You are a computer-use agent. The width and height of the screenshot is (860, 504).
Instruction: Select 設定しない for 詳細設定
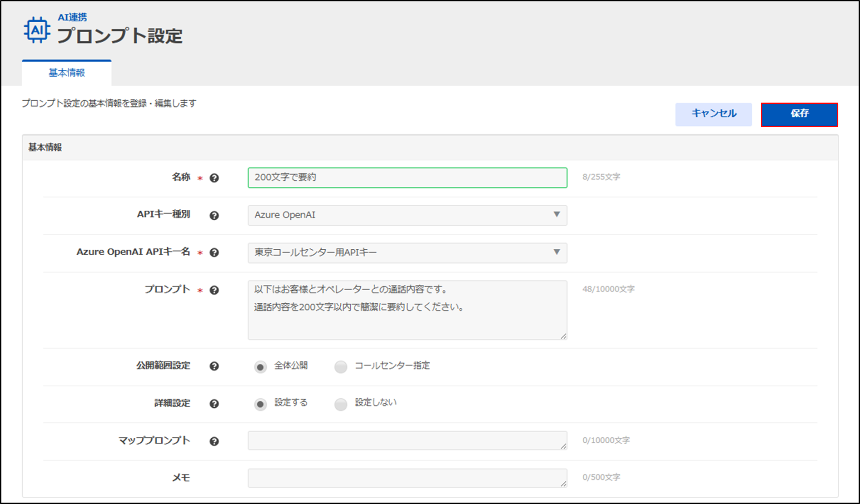(x=341, y=404)
